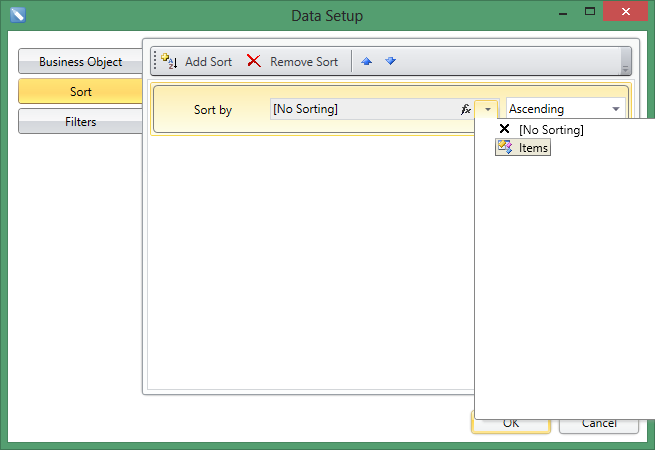
Task: Maximize the Data Setup window
Action: pyautogui.click(x=589, y=12)
